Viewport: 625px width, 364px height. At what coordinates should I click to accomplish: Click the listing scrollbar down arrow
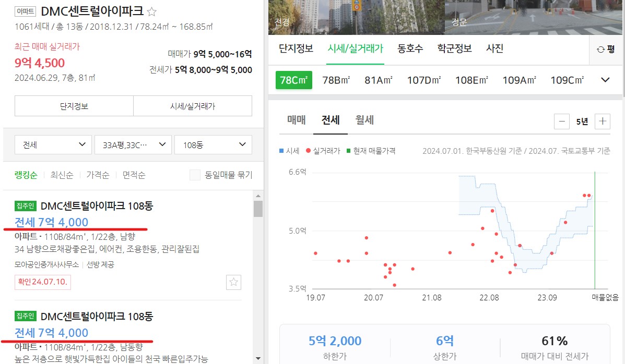coord(258,358)
